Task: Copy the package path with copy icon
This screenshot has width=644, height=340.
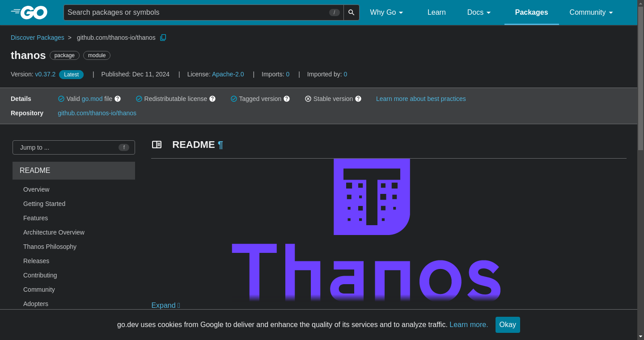Action: coord(163,38)
